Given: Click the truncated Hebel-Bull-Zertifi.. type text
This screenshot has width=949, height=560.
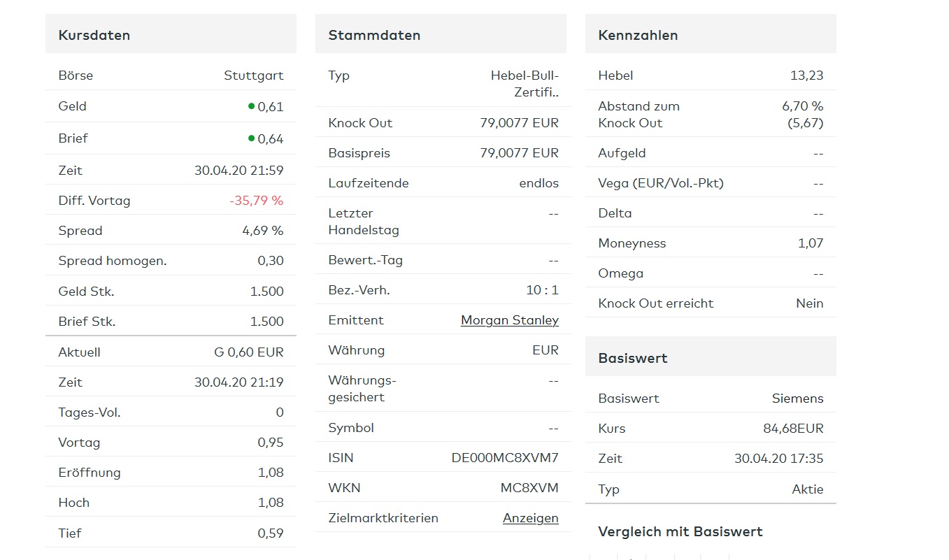Looking at the screenshot, I should pyautogui.click(x=525, y=84).
